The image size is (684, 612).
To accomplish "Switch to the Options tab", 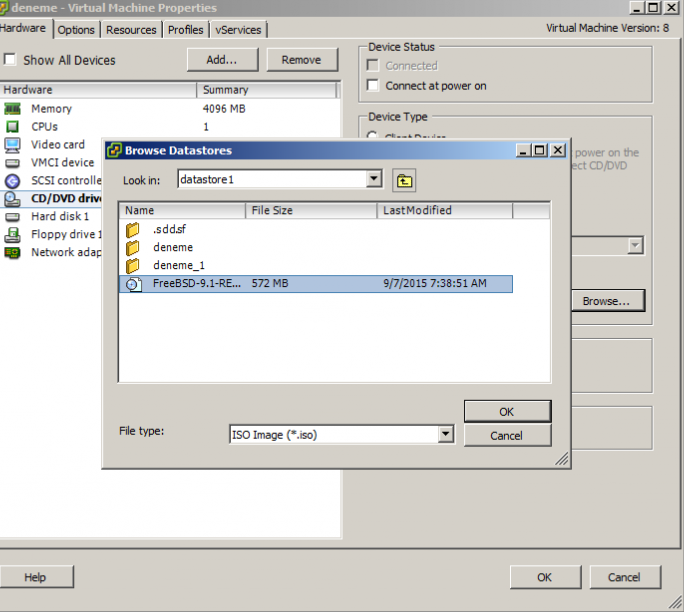I will click(76, 30).
